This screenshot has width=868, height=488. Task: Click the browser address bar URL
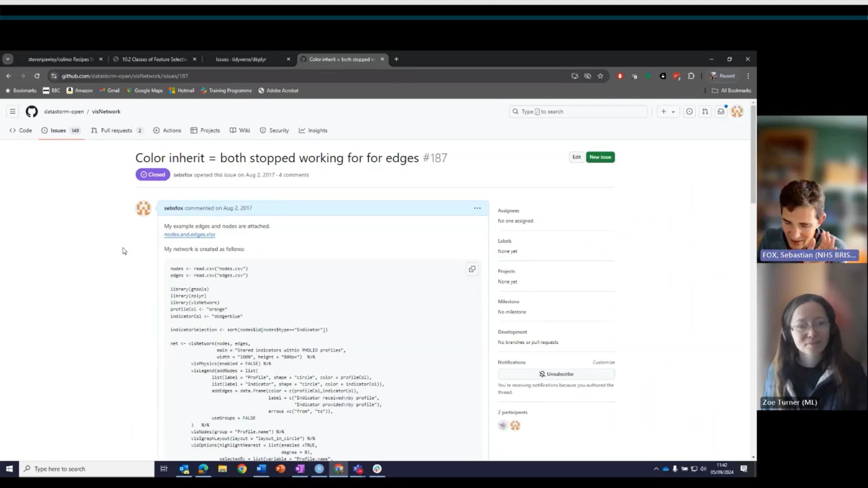125,76
